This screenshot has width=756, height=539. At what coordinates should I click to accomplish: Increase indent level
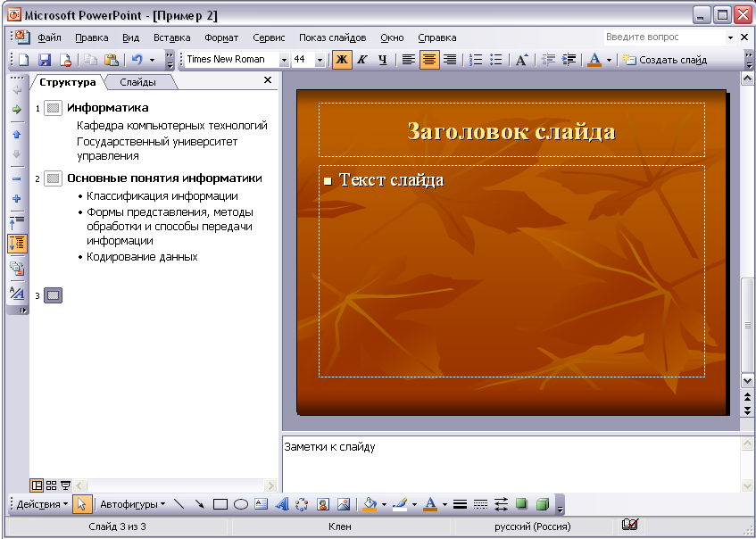pos(569,60)
